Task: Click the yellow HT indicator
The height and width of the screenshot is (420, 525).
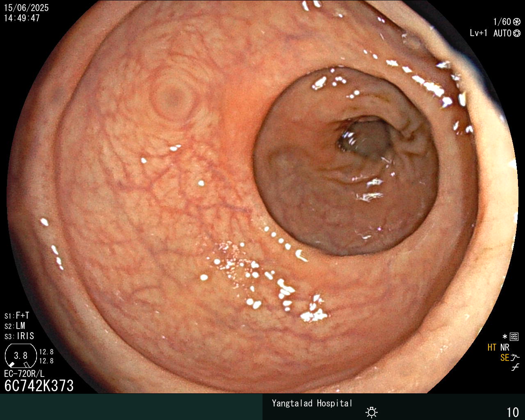Action: [x=492, y=347]
